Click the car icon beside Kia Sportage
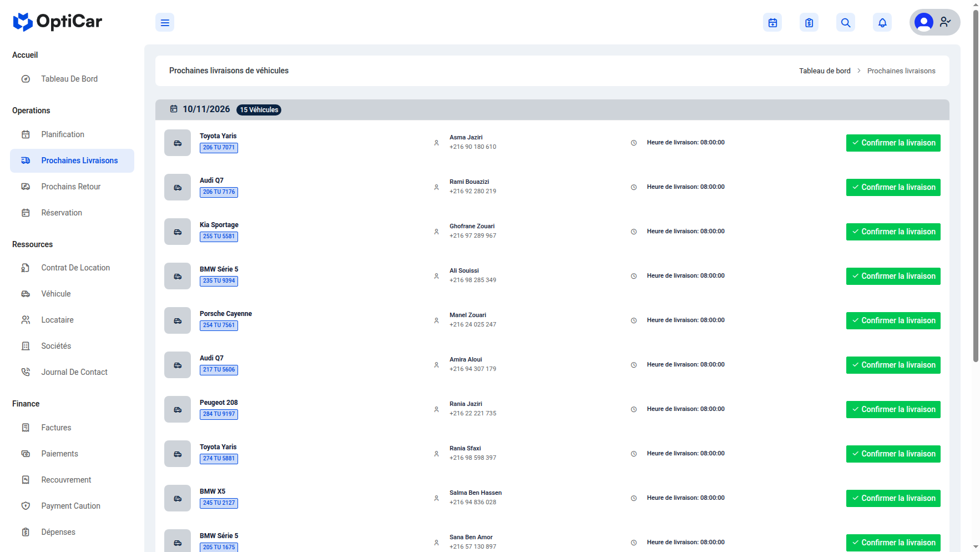This screenshot has width=980, height=552. tap(178, 232)
